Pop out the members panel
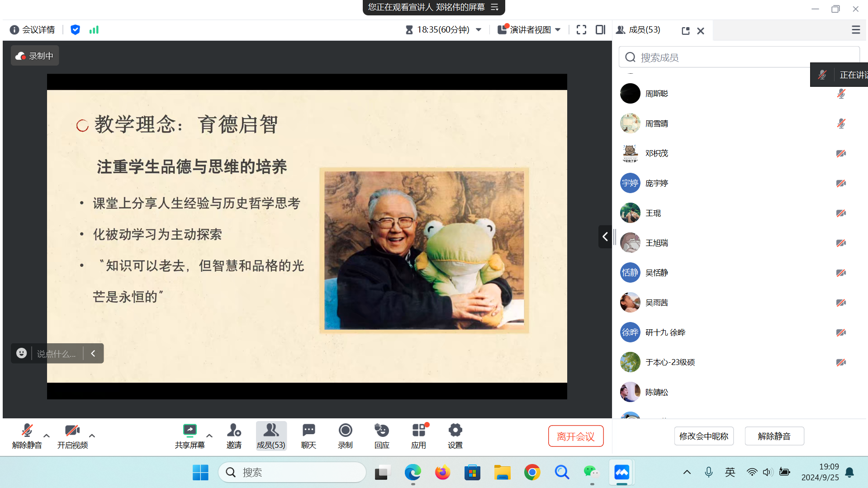868x488 pixels. [x=685, y=31]
